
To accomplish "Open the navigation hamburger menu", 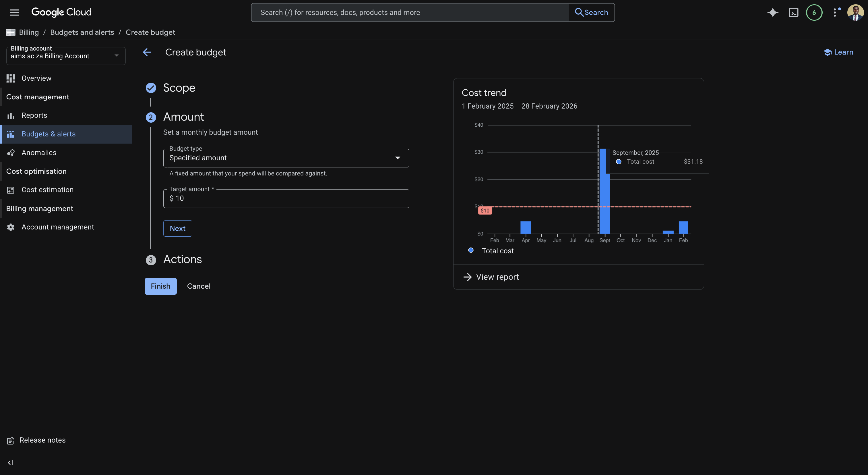I will point(14,12).
